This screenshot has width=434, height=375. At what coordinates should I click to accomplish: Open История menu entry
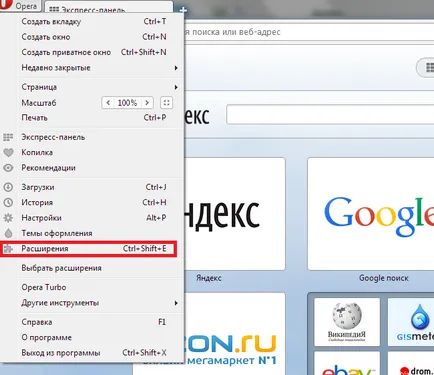92,202
